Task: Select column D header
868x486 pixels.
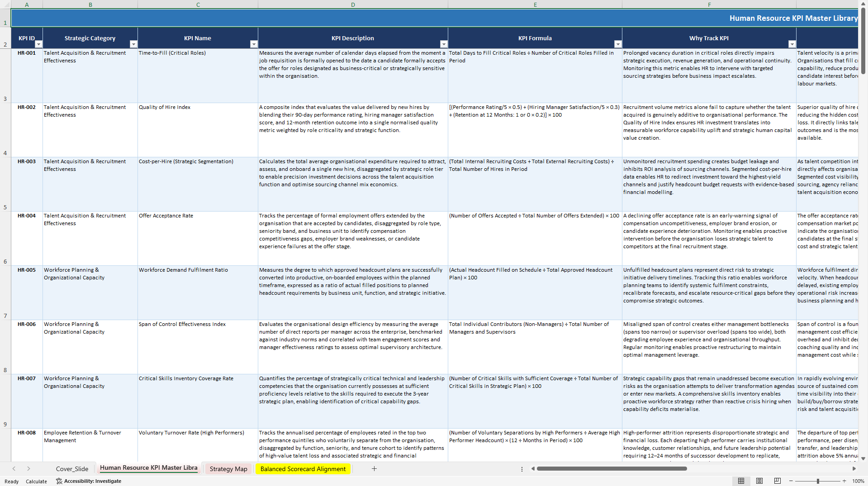Action: coord(353,5)
